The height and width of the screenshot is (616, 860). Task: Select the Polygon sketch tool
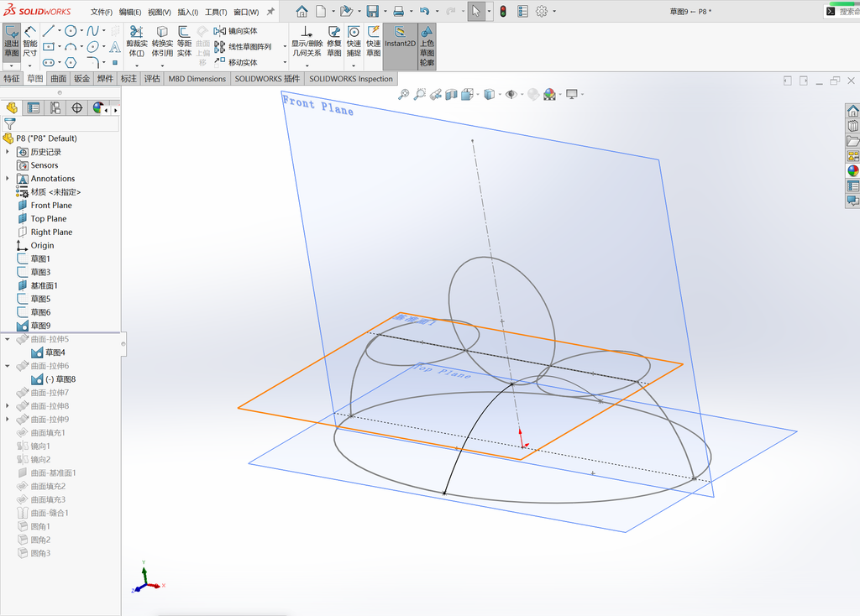tap(71, 62)
